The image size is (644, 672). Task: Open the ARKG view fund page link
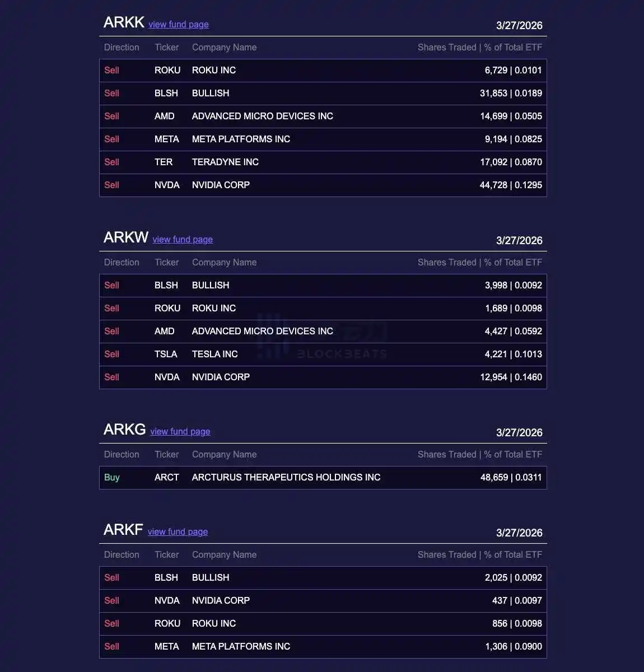(x=180, y=431)
